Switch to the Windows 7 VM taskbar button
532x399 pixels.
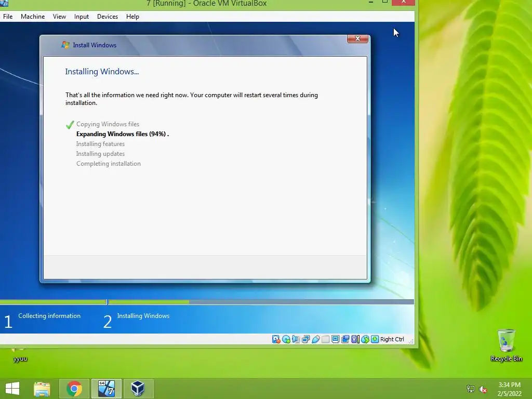[x=106, y=389]
